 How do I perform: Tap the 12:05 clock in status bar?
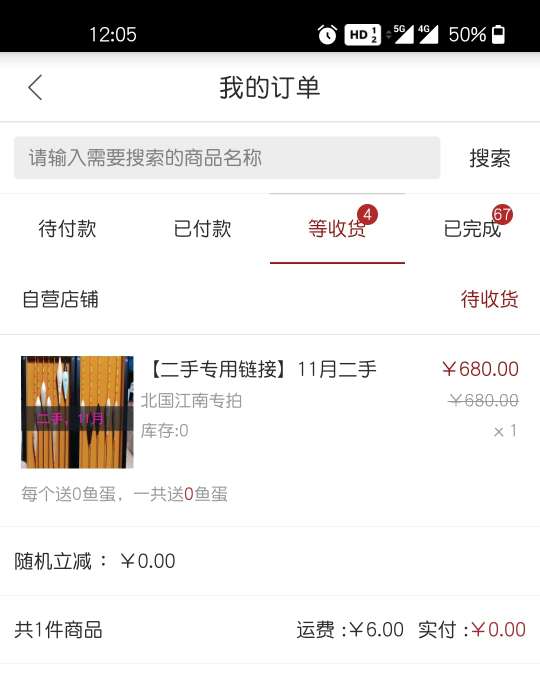[113, 34]
